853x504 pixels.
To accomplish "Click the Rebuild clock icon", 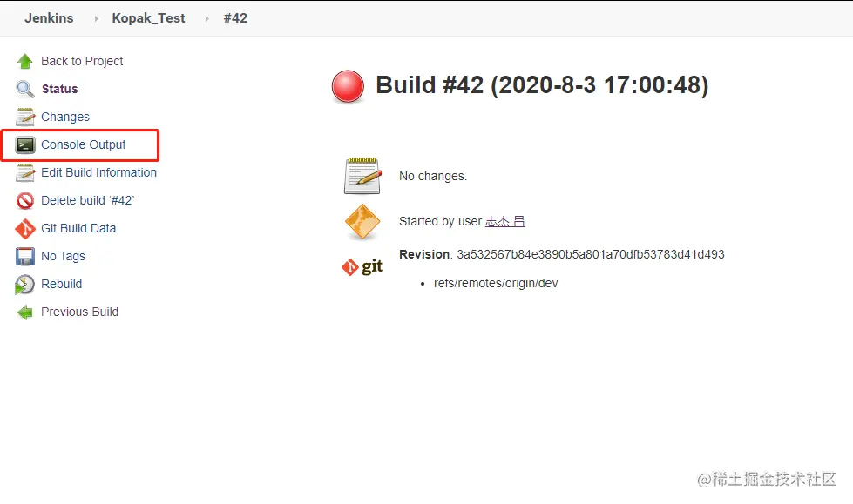I will (x=25, y=284).
